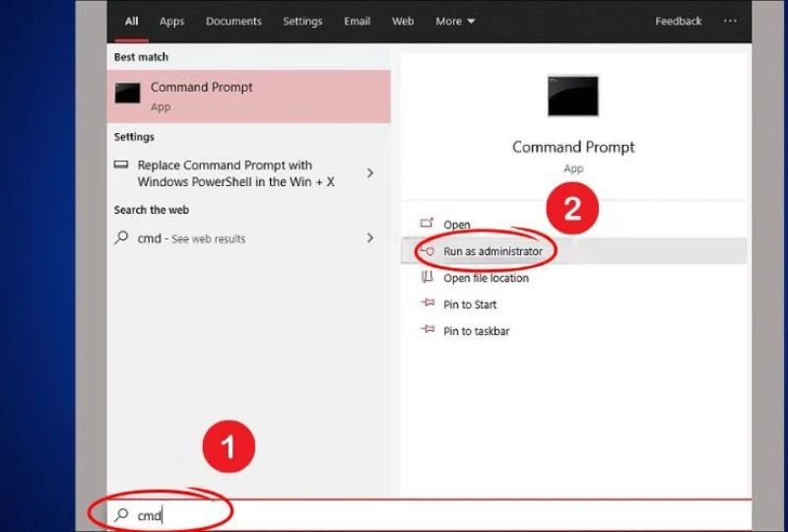Expand the More dropdown
This screenshot has height=532, width=788.
coord(455,21)
